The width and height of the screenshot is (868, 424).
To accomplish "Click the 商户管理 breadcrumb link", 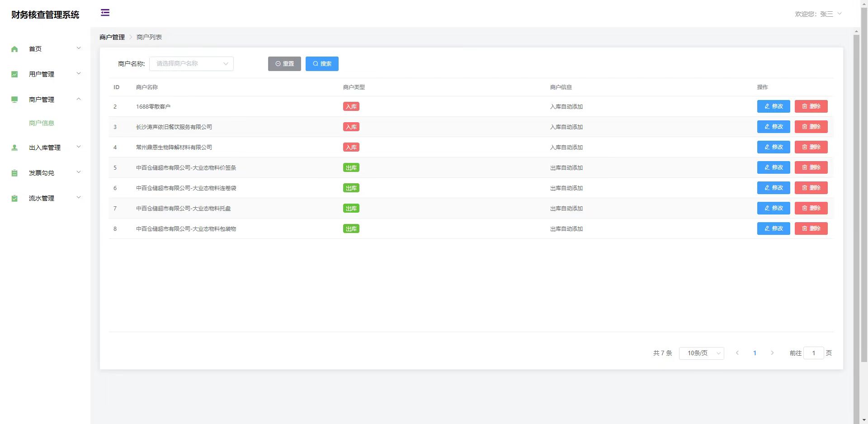I will click(112, 37).
